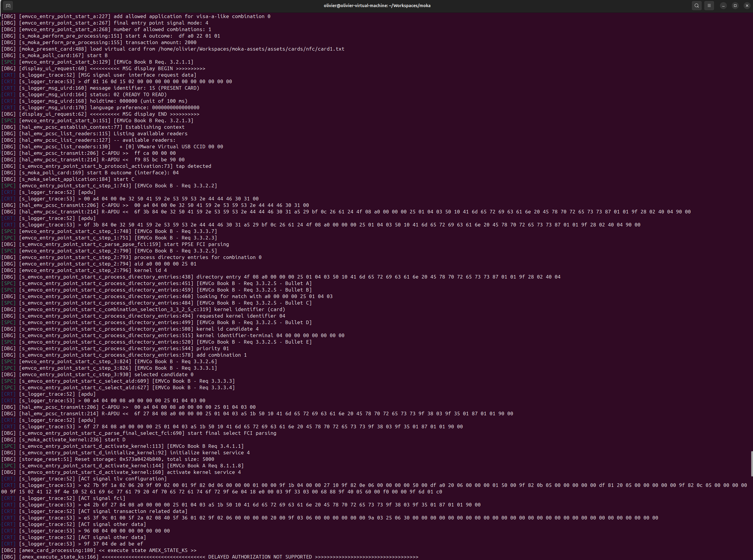753x560 pixels.
Task: Click '[ACT signal tlv configuration]' line
Action: coord(84,479)
